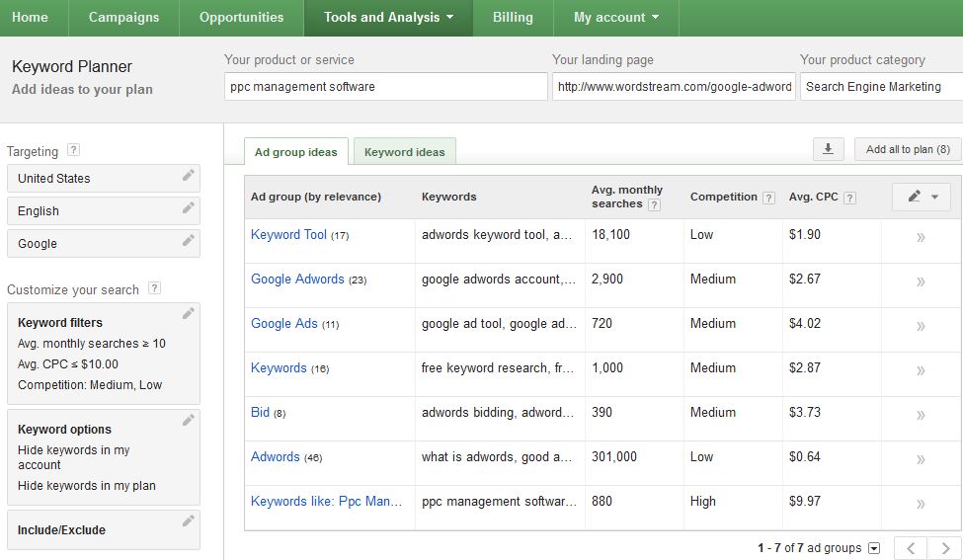
Task: Add Ppc Man group to plan arrow
Action: 921,504
